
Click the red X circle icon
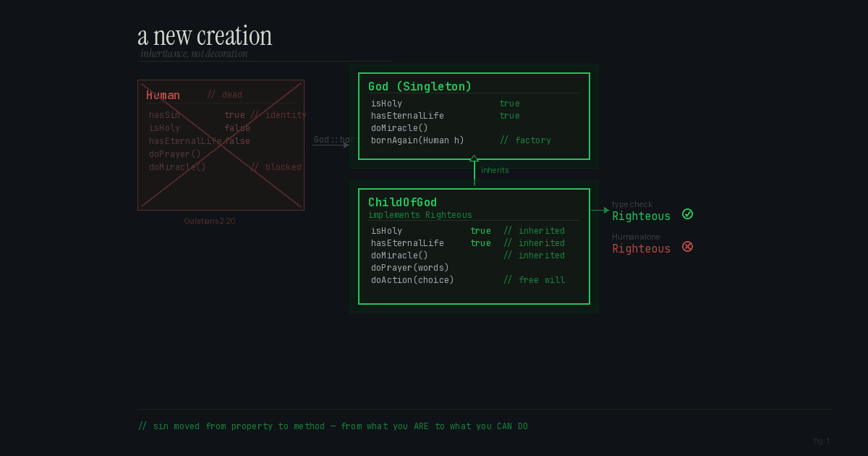click(688, 247)
